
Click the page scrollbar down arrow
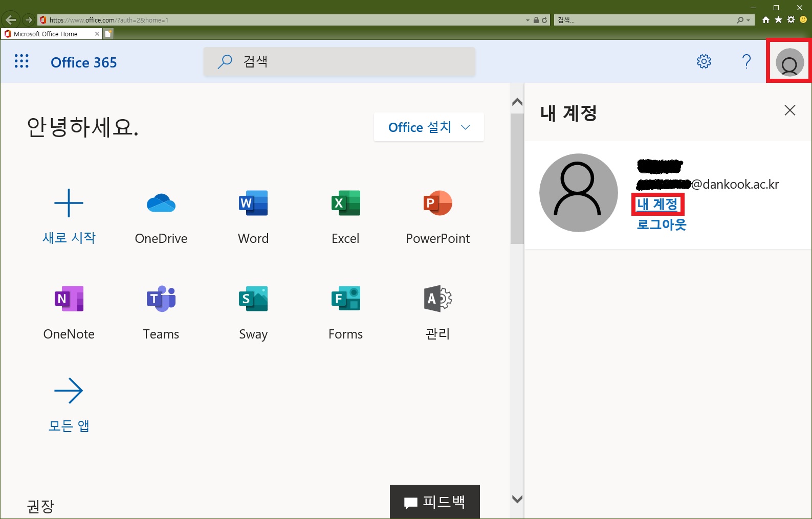pyautogui.click(x=517, y=499)
